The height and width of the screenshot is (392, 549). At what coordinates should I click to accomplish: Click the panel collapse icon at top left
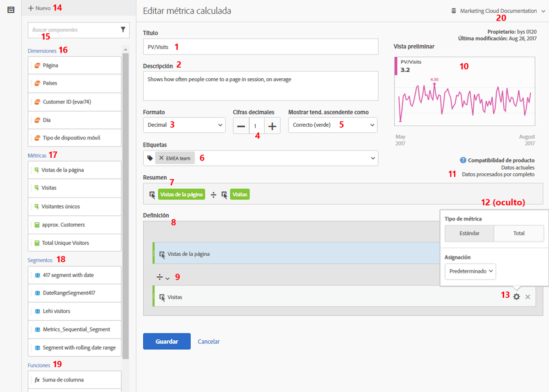click(x=11, y=10)
